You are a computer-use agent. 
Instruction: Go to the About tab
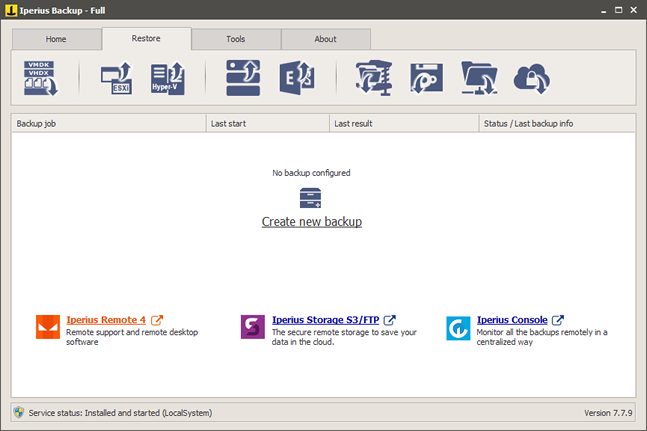(x=326, y=39)
